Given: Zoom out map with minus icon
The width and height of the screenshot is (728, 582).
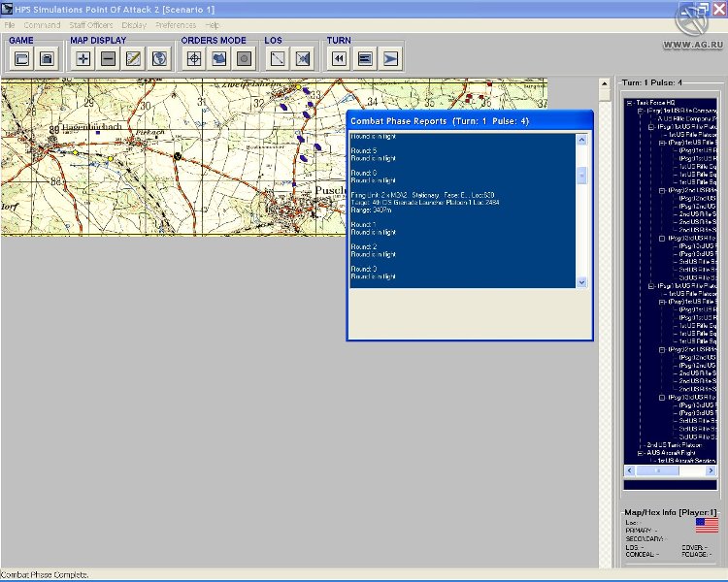Looking at the screenshot, I should click(108, 58).
